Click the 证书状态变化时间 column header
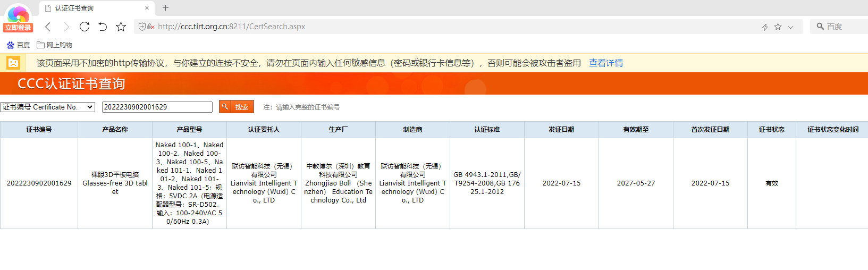 pyautogui.click(x=833, y=130)
